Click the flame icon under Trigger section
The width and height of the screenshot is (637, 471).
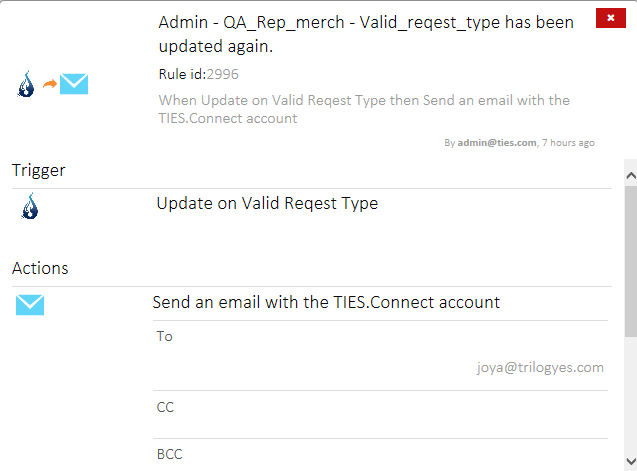30,206
